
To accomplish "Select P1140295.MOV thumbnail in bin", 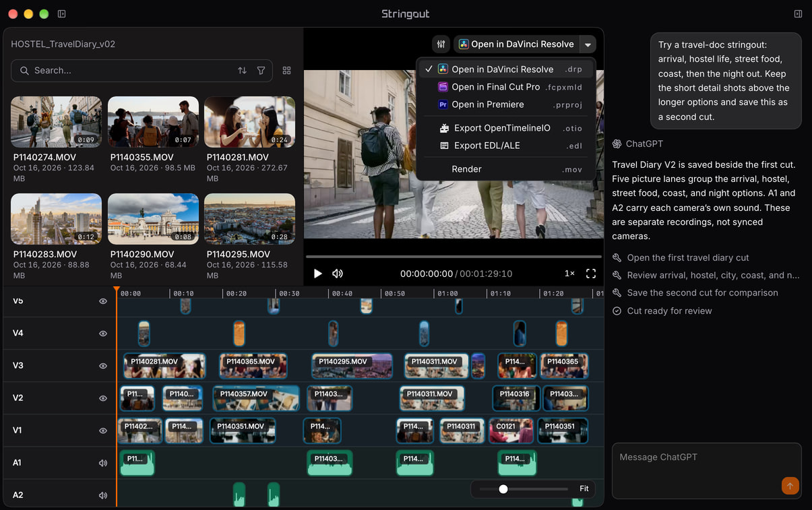I will [x=249, y=219].
